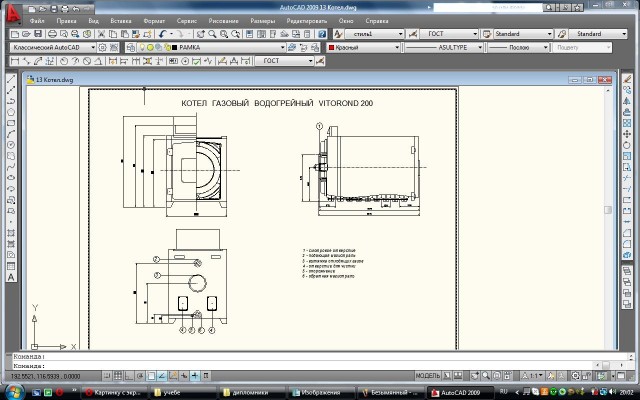Viewport: 640px width, 400px height.
Task: Activate the Pan realtime hand icon
Action: pyautogui.click(x=200, y=34)
